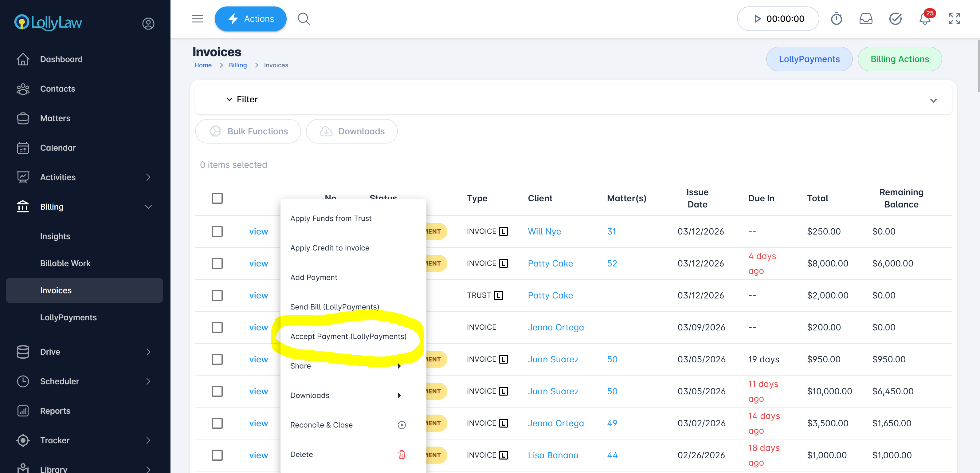Tick the Lisa Banana invoice checkbox
Screen dimensions: 980x473
(x=217, y=455)
